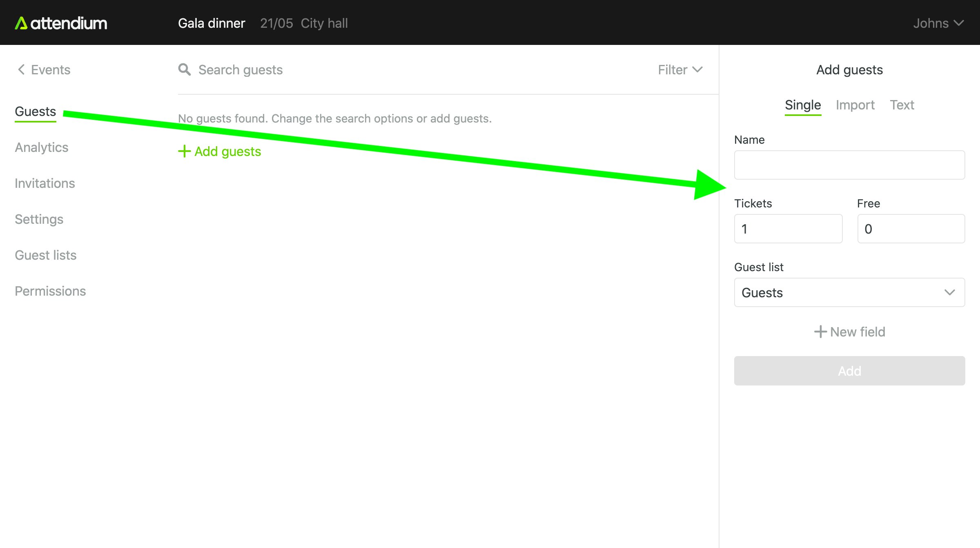The height and width of the screenshot is (548, 980).
Task: Open Analytics in the sidebar
Action: 42,147
